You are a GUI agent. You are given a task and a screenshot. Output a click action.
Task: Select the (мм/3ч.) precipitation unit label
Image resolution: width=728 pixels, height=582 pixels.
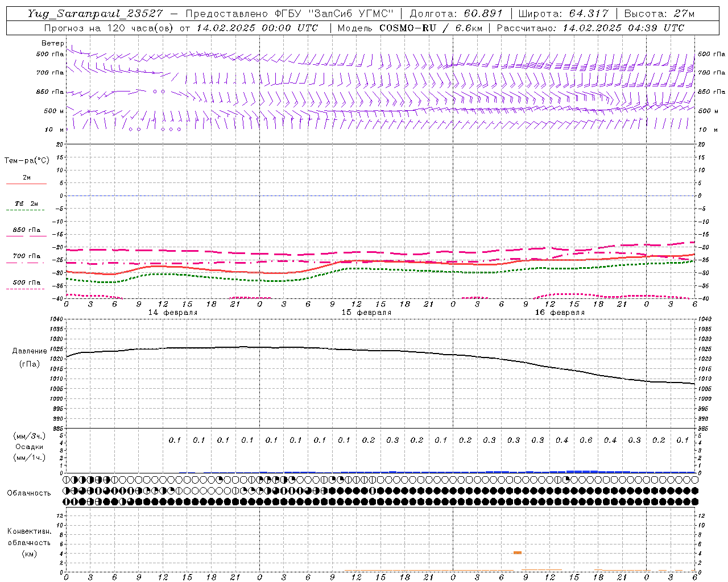30,436
